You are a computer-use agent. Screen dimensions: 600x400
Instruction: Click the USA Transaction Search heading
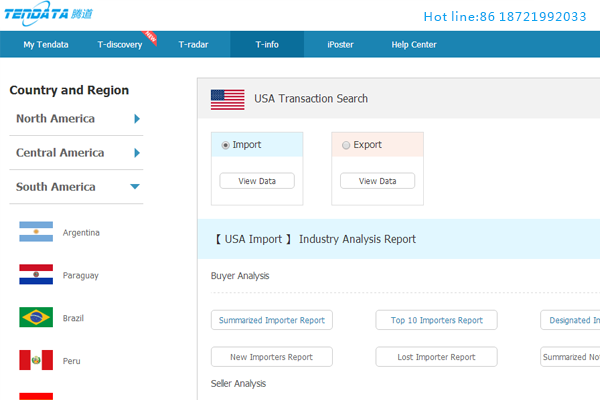311,99
